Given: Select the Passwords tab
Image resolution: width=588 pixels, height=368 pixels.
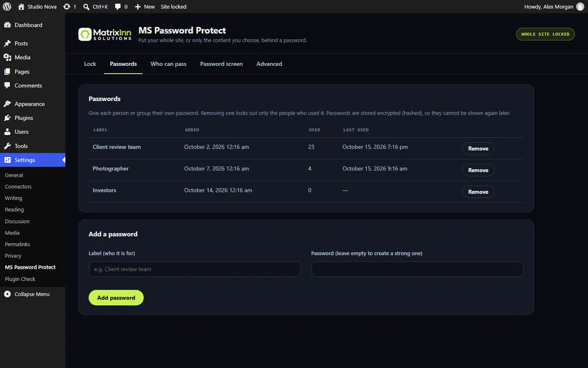Looking at the screenshot, I should [x=123, y=64].
